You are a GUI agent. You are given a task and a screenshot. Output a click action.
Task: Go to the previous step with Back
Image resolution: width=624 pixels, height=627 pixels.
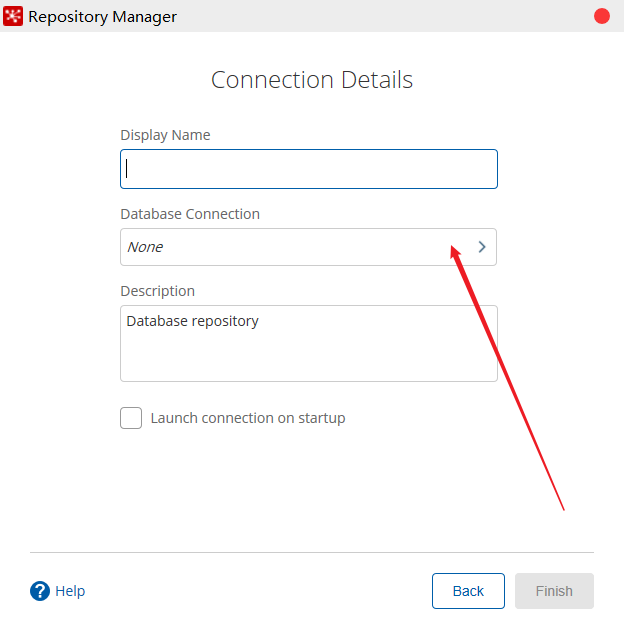tap(468, 591)
